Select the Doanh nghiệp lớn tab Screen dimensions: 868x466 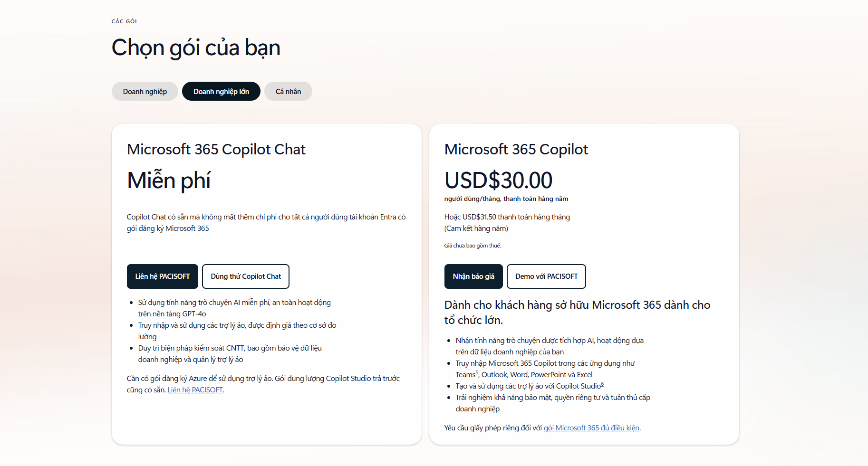point(221,91)
